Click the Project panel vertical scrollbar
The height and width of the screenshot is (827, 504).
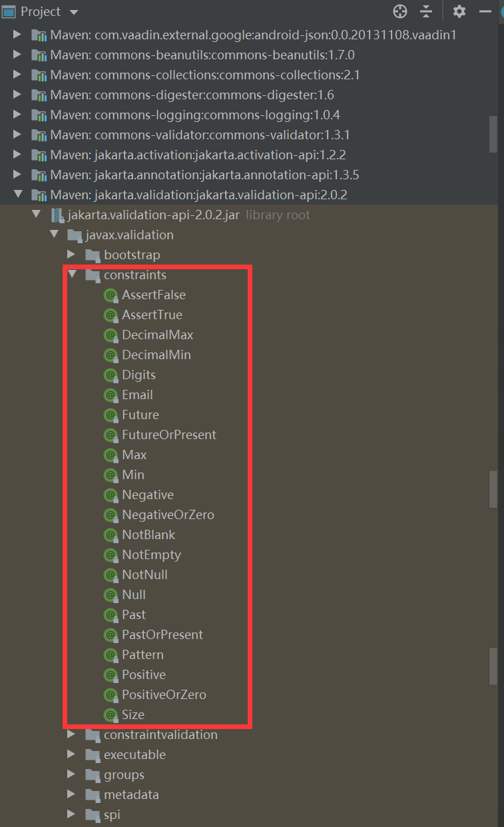coord(493,133)
